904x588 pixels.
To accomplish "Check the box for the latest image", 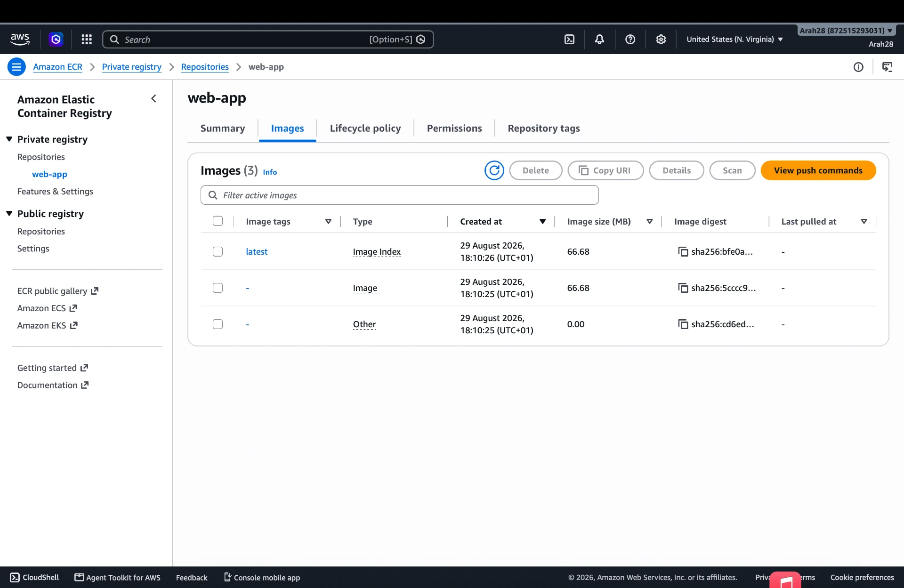I will pyautogui.click(x=218, y=252).
